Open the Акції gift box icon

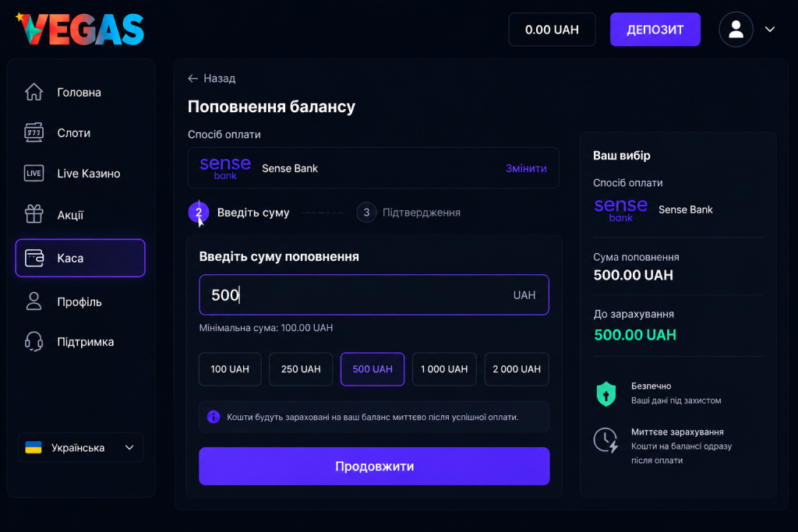[x=34, y=214]
